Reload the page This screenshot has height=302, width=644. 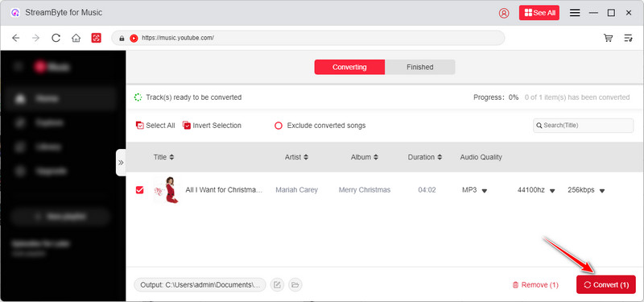coord(56,38)
